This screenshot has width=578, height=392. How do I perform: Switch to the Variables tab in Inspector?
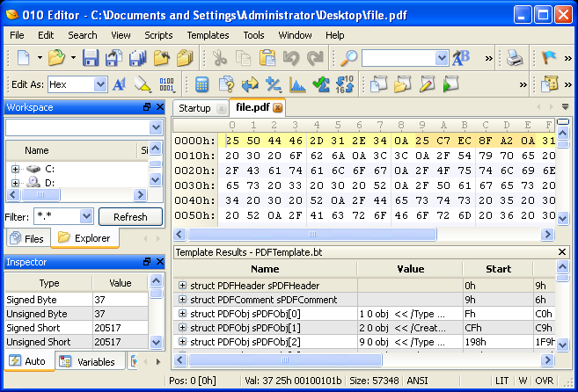[90, 362]
